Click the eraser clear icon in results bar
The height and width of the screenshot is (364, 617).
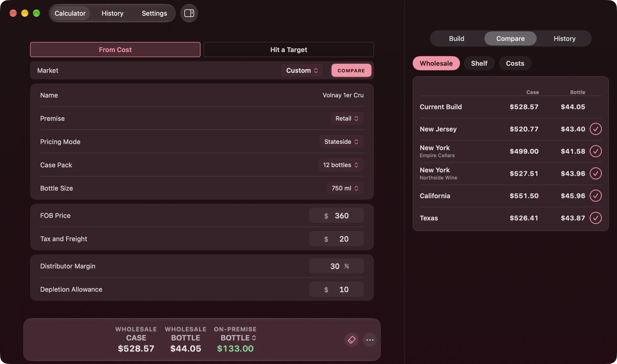coord(351,340)
